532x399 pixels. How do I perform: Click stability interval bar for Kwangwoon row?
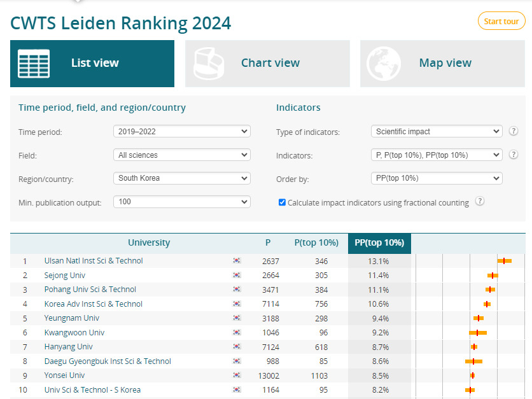(478, 333)
